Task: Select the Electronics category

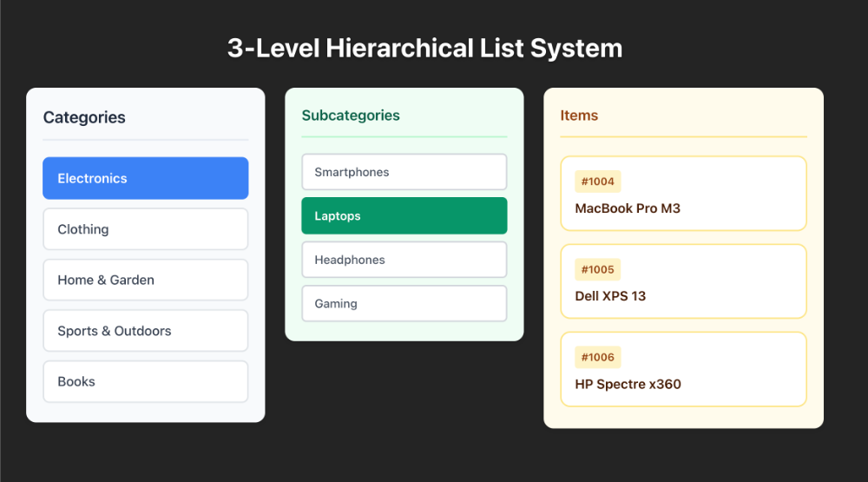Action: 146,178
